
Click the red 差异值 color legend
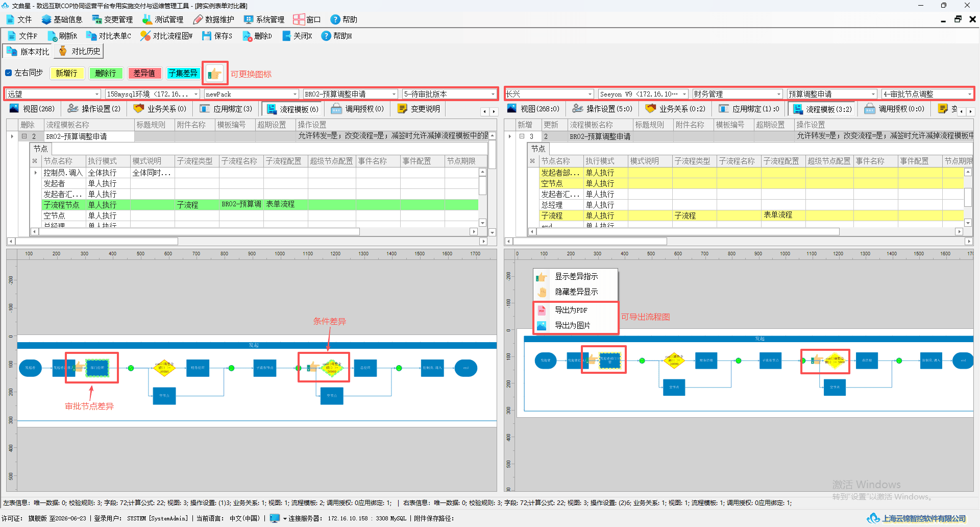144,73
